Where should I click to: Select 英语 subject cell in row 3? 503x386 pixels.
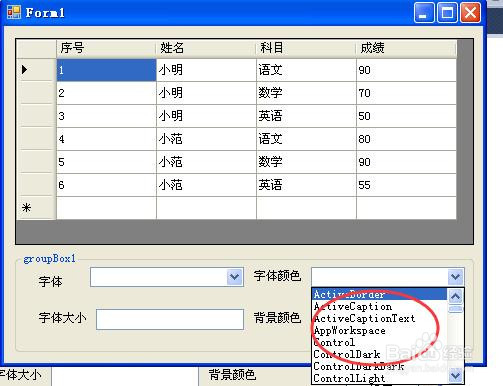pos(306,116)
